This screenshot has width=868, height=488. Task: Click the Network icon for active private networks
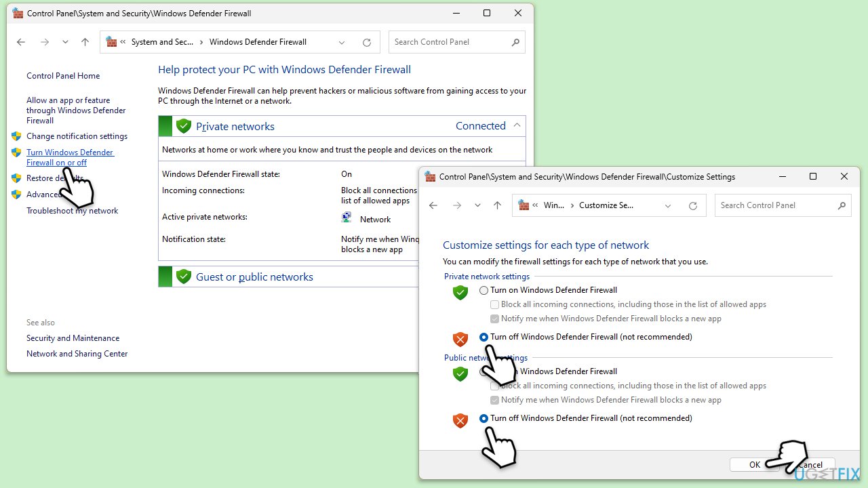click(x=347, y=218)
